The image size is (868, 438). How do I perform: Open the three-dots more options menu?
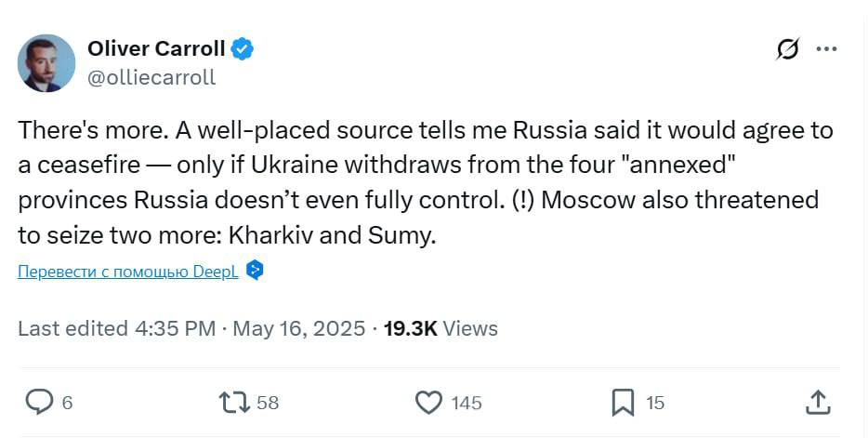[826, 50]
